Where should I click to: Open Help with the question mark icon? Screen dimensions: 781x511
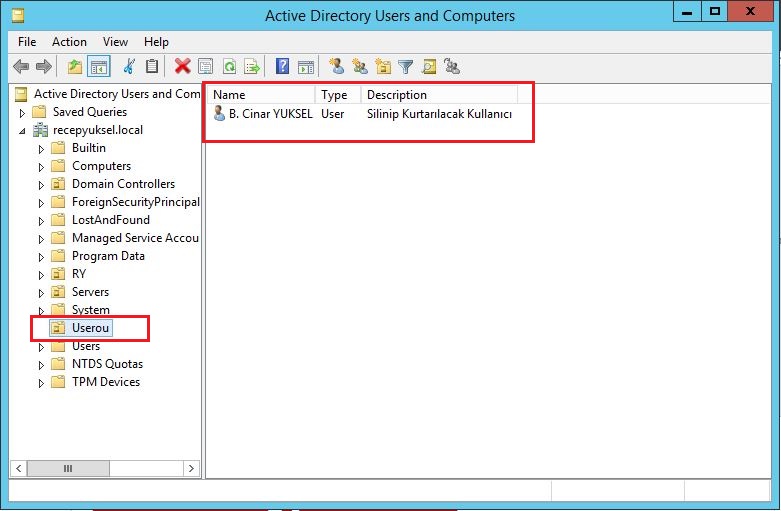282,66
